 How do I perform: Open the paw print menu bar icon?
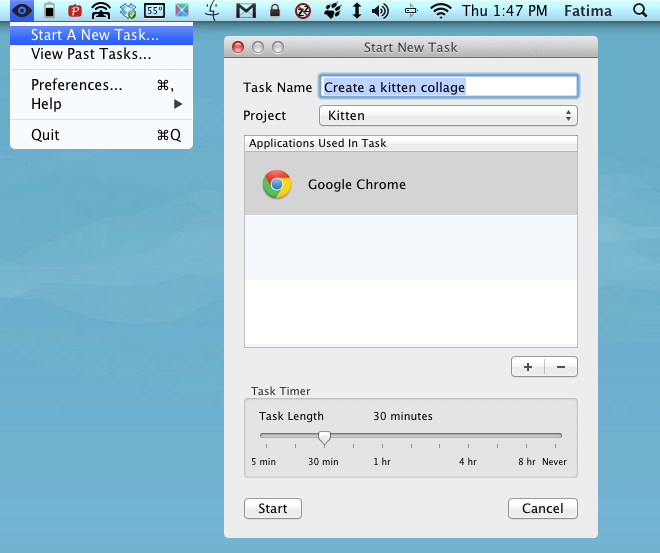pyautogui.click(x=333, y=11)
